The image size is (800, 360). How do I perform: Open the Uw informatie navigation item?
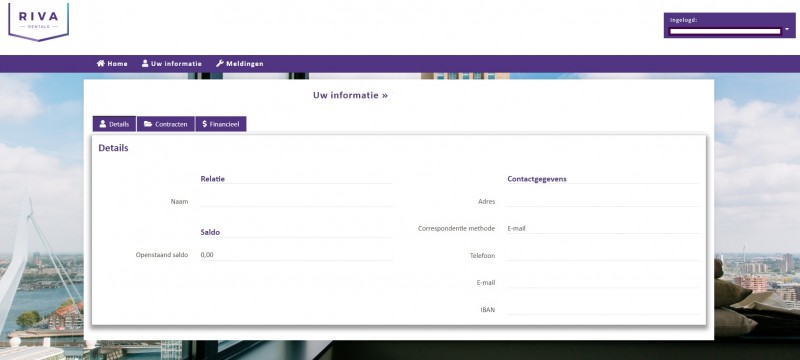pos(171,64)
